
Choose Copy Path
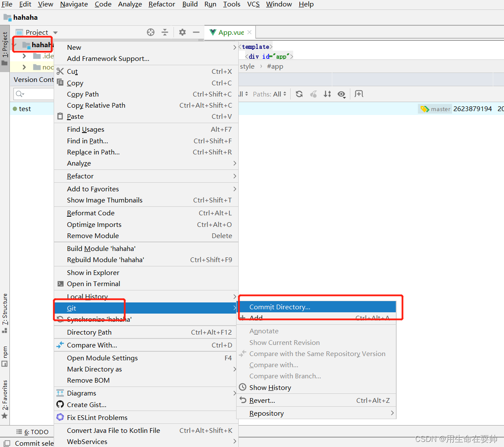click(x=146, y=94)
